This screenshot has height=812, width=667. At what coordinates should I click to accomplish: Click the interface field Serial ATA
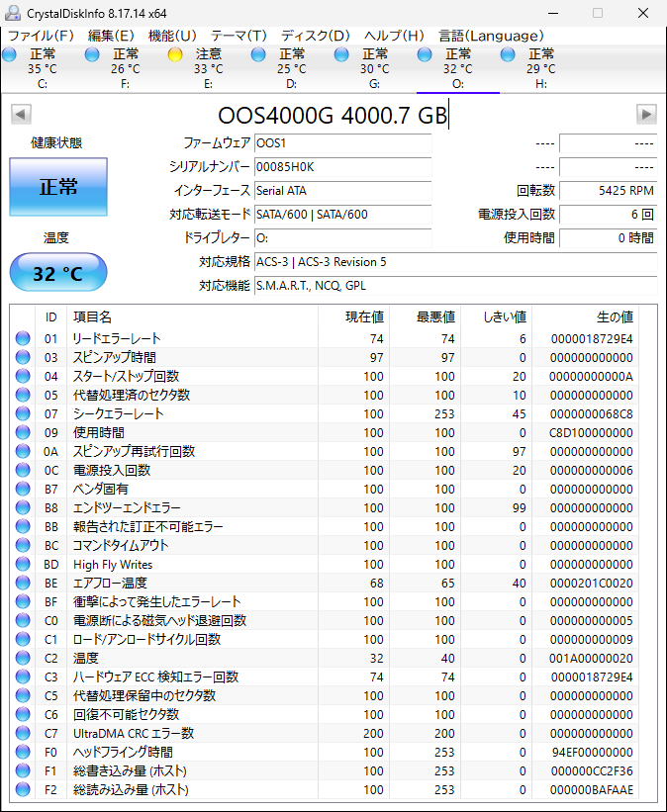pyautogui.click(x=342, y=191)
